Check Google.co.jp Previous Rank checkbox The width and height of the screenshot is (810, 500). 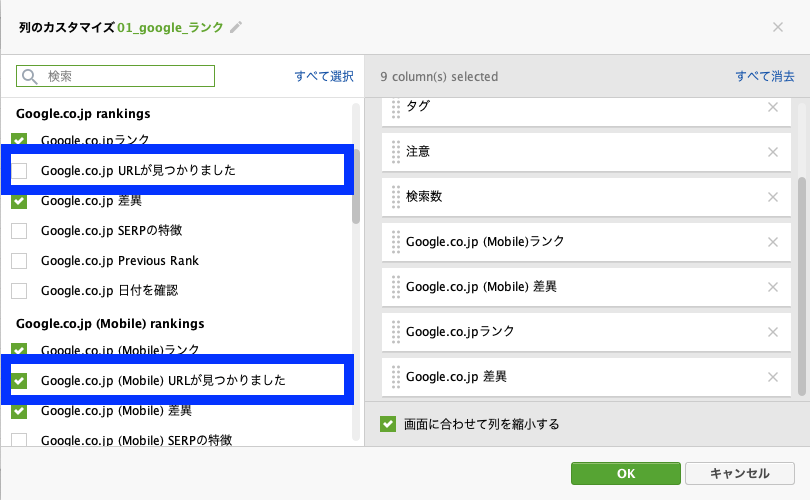(x=19, y=260)
